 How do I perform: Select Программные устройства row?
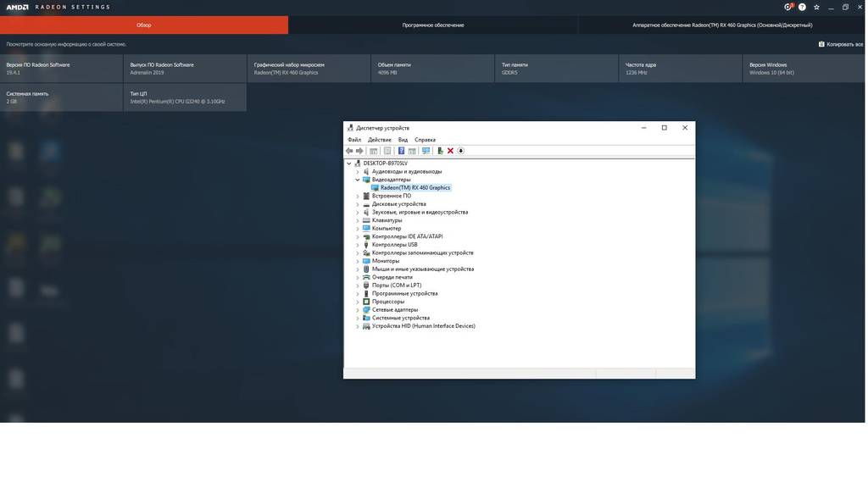pyautogui.click(x=404, y=294)
